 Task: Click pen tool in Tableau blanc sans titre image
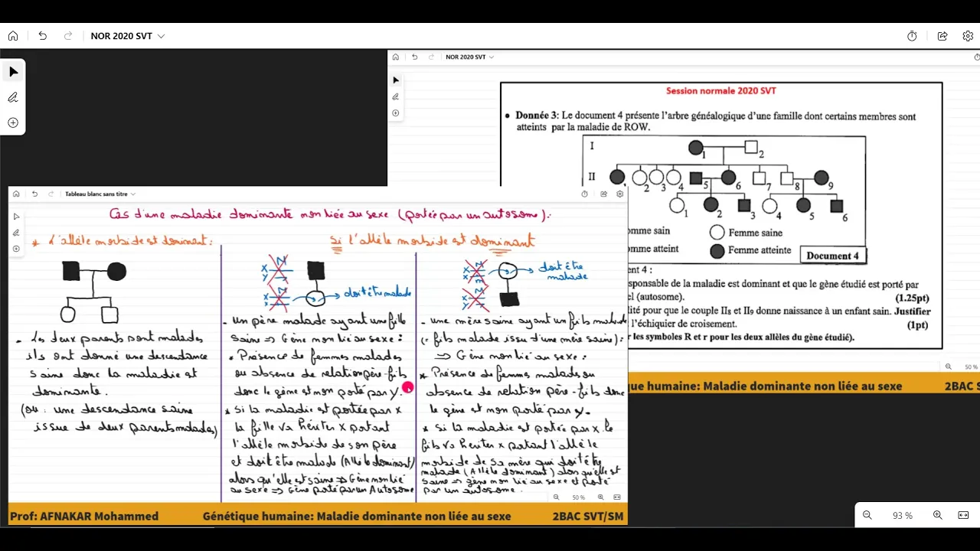[16, 233]
